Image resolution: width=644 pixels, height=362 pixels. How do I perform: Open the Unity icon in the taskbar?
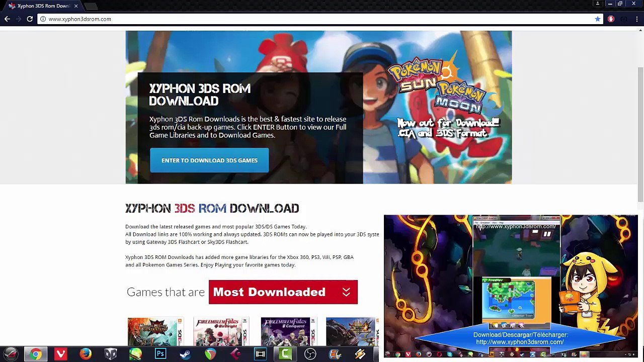[111, 354]
